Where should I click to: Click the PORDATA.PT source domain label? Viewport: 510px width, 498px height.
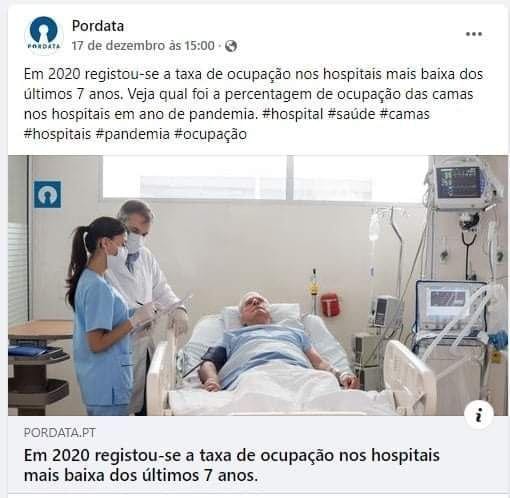tap(60, 433)
